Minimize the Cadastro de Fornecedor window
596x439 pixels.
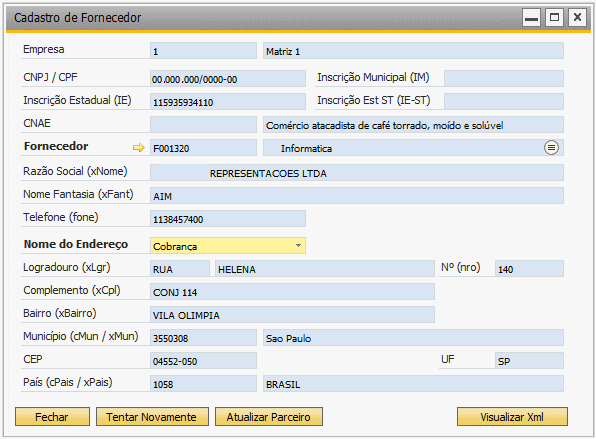(x=531, y=17)
